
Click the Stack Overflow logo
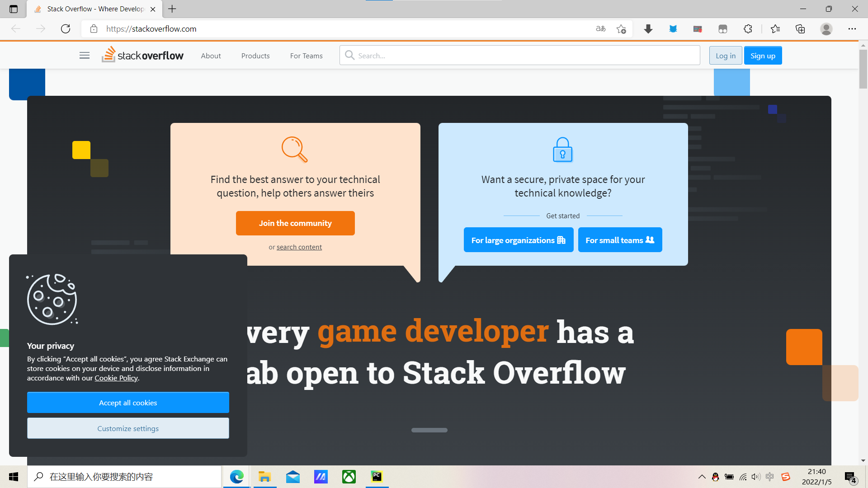point(142,55)
